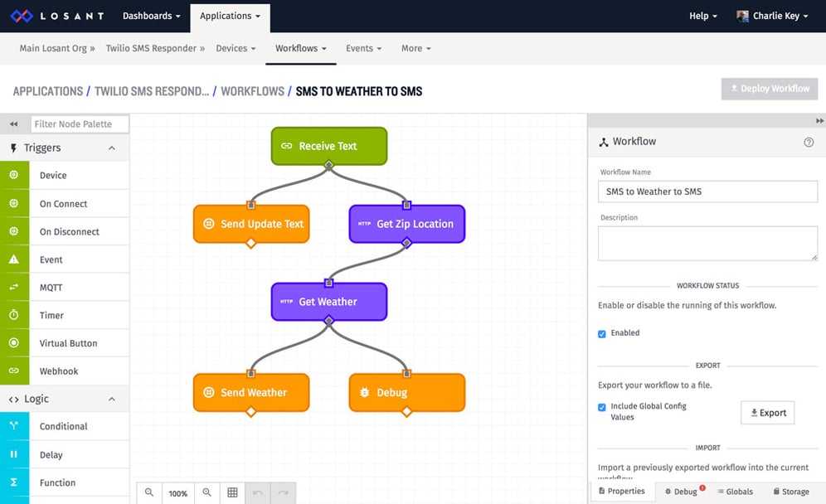Click the Deploy Workflow button
The image size is (826, 504).
pyautogui.click(x=769, y=89)
